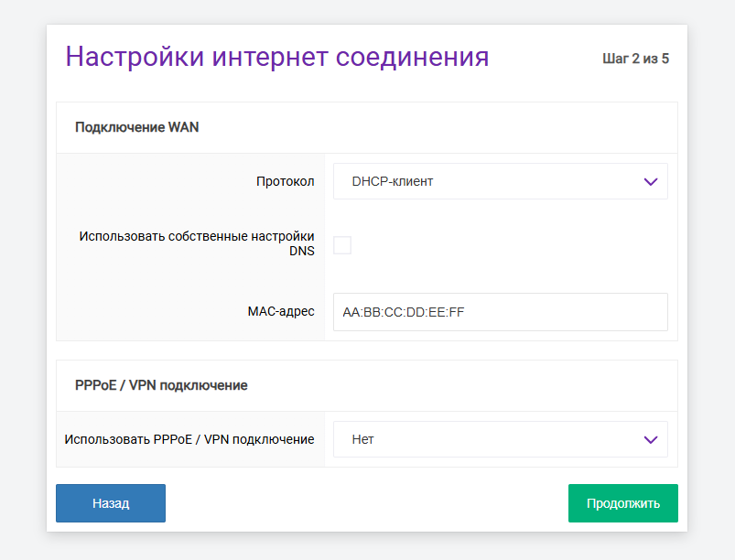Click the "Использовать собственные настройки DNS" label
Screen dimensions: 735x560
197,243
